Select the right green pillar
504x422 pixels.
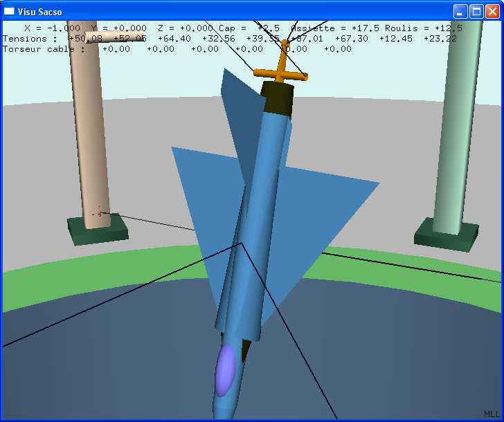pyautogui.click(x=458, y=125)
